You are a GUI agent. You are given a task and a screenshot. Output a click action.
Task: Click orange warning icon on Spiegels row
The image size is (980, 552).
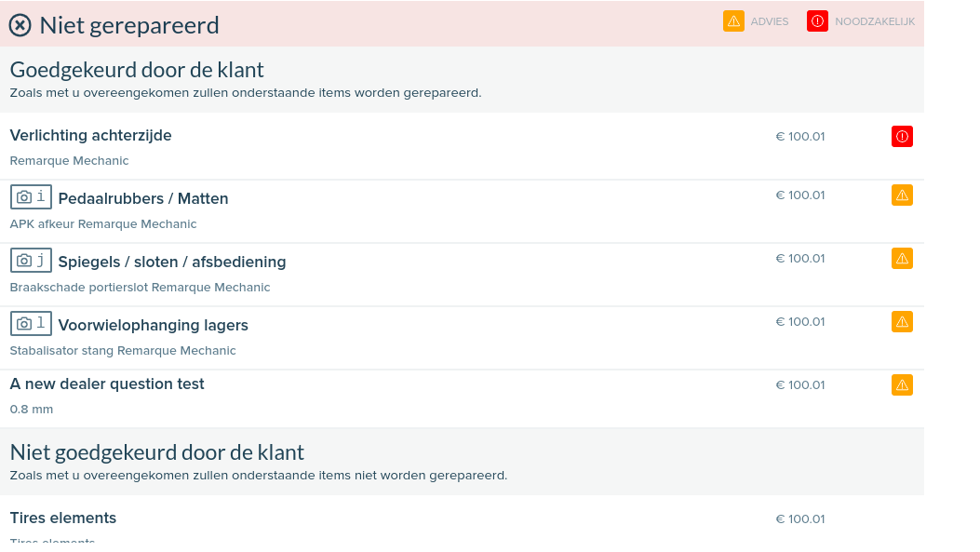(902, 258)
